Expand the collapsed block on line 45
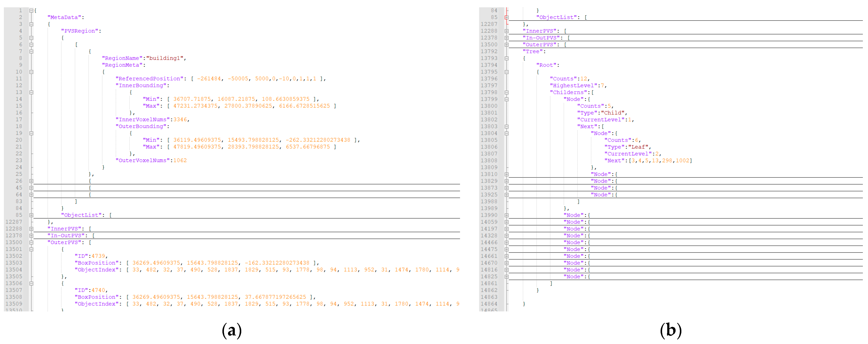This screenshot has height=344, width=868. pyautogui.click(x=31, y=188)
